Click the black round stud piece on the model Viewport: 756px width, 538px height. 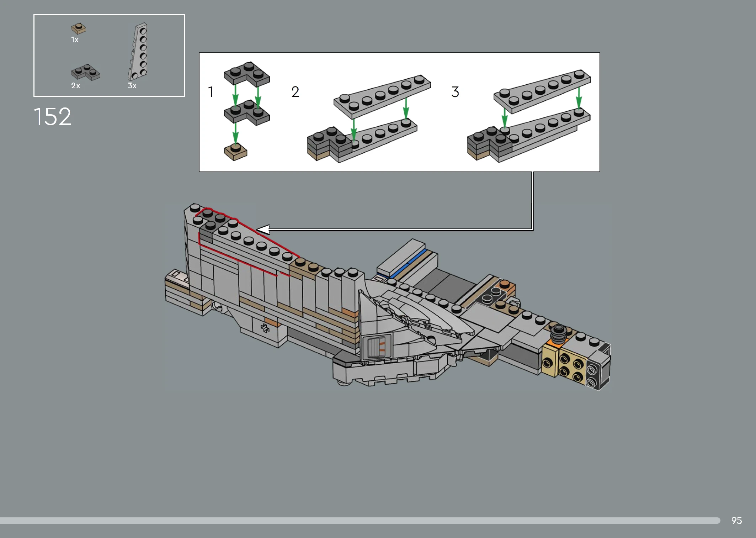[558, 334]
